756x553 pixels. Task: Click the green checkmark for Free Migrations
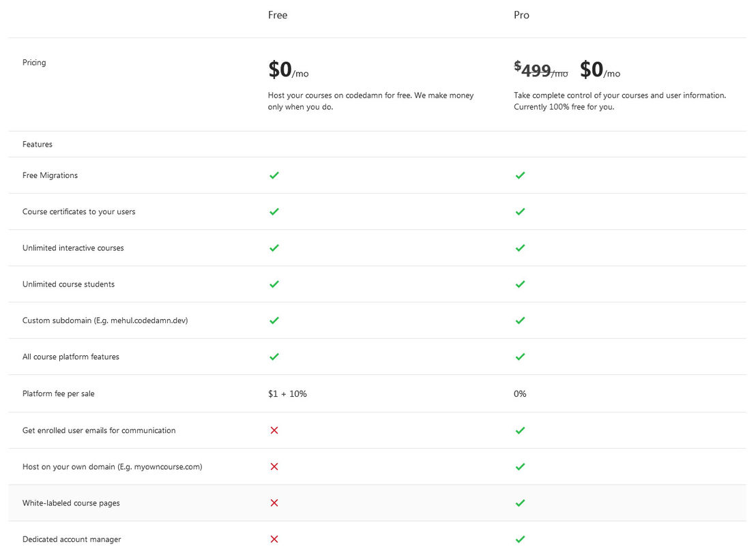click(x=274, y=175)
